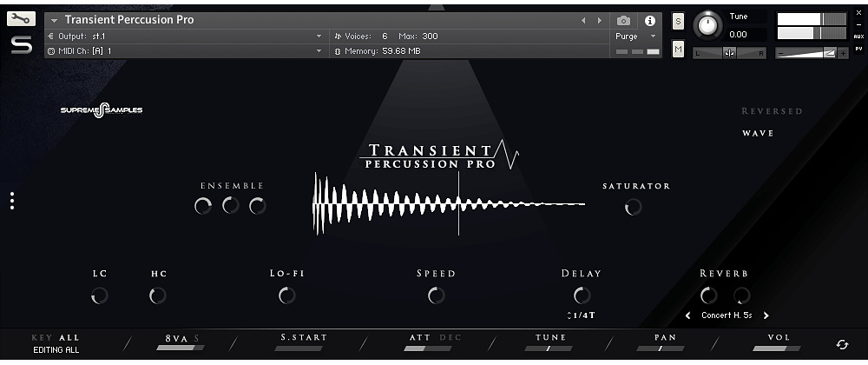The image size is (868, 365).
Task: Adjust the 8VA slider bar
Action: tap(181, 348)
